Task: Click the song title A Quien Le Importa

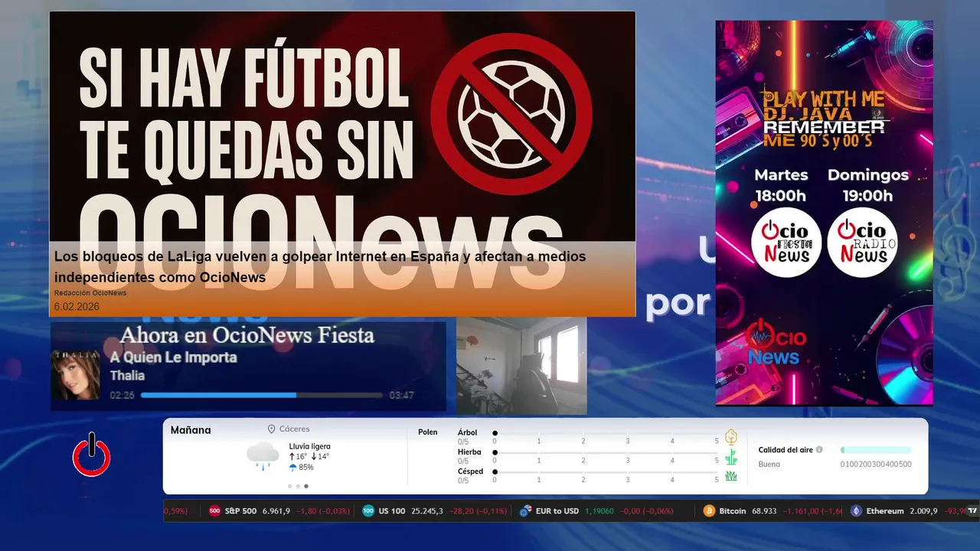Action: [174, 357]
